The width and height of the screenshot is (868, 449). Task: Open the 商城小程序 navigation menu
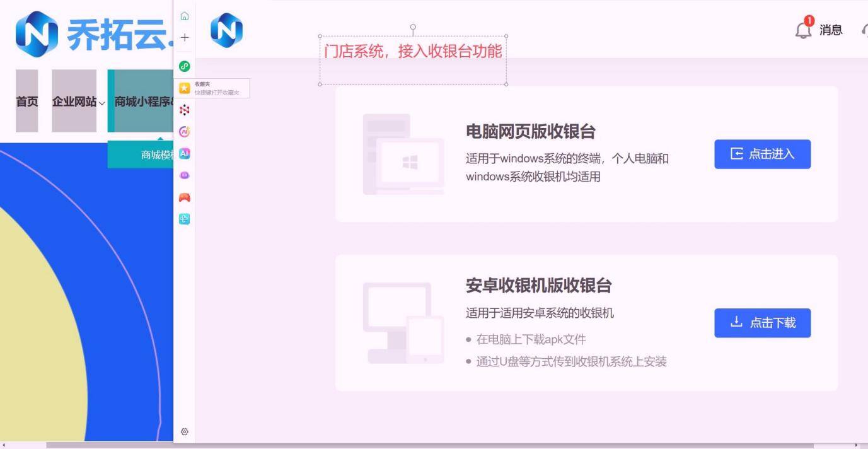(x=143, y=102)
